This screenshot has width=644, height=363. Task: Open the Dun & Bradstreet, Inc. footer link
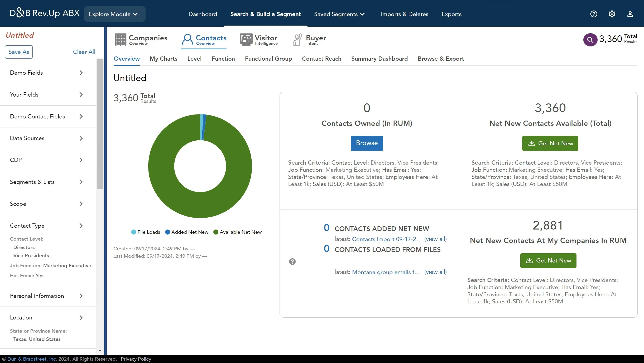click(32, 359)
